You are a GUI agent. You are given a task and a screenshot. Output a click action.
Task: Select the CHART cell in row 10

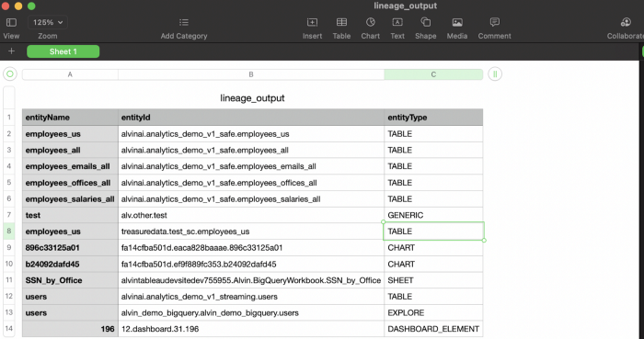click(x=433, y=264)
